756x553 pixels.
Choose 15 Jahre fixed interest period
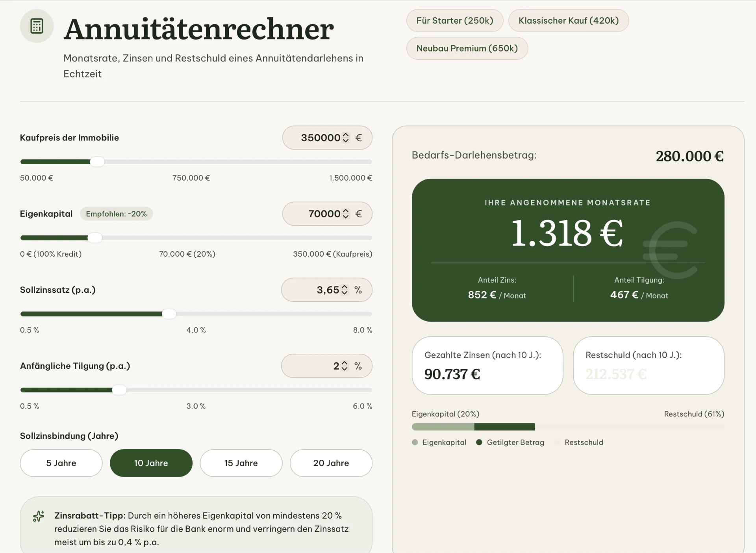[x=241, y=463]
